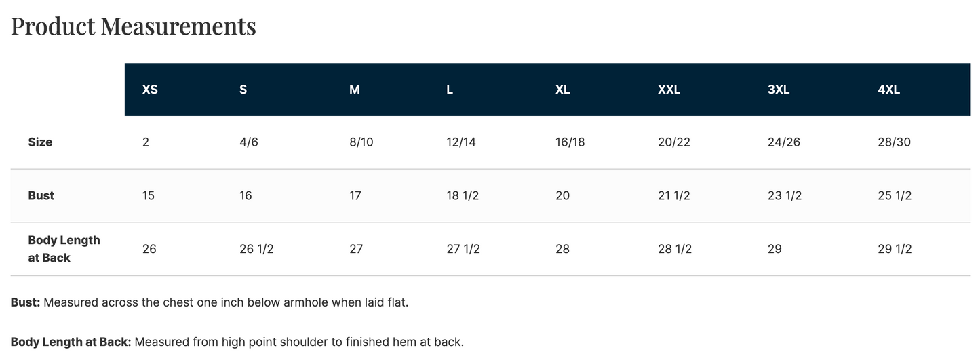Click the 8/10 size value
The height and width of the screenshot is (354, 980).
[x=361, y=142]
